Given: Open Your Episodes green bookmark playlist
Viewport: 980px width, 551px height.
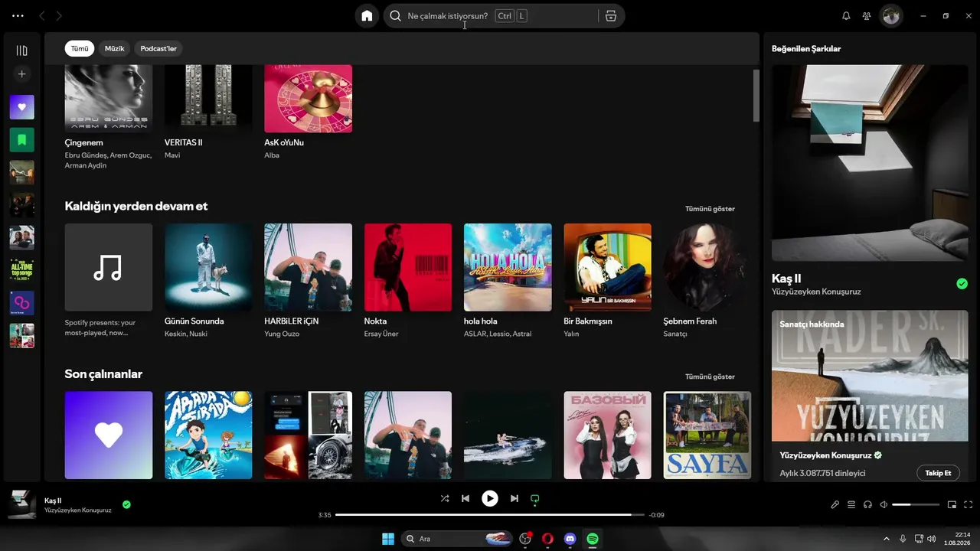Looking at the screenshot, I should click(x=21, y=140).
